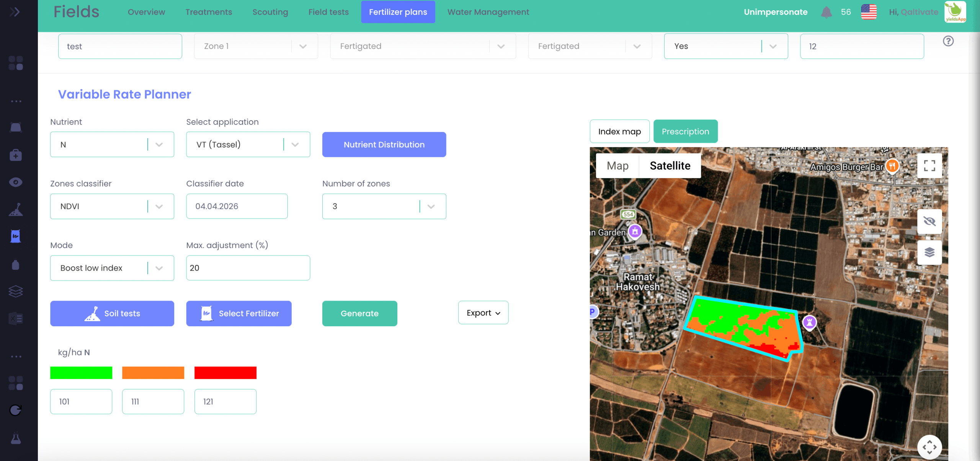Open the field polygon icon in sidebar
The image size is (980, 461).
click(16, 127)
